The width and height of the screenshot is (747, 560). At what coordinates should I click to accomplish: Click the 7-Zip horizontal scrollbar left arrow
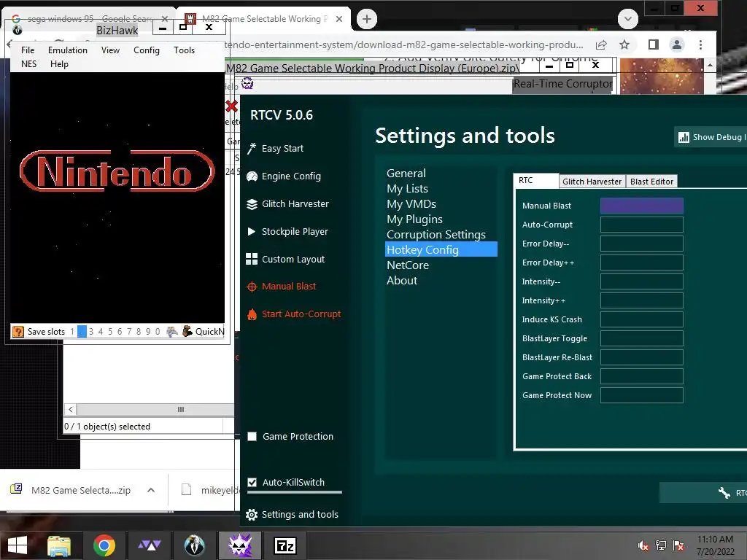coord(71,409)
